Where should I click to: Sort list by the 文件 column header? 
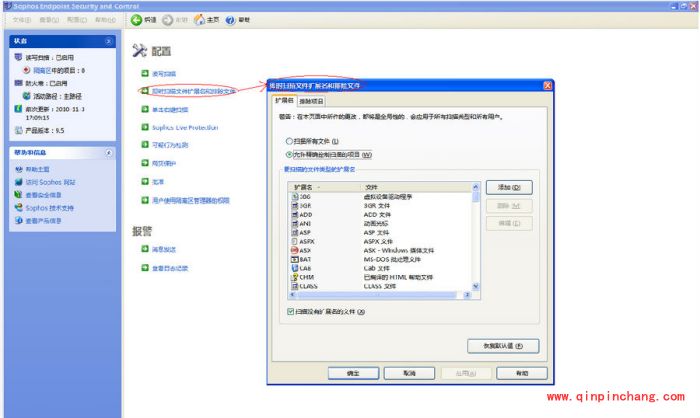tap(416, 187)
